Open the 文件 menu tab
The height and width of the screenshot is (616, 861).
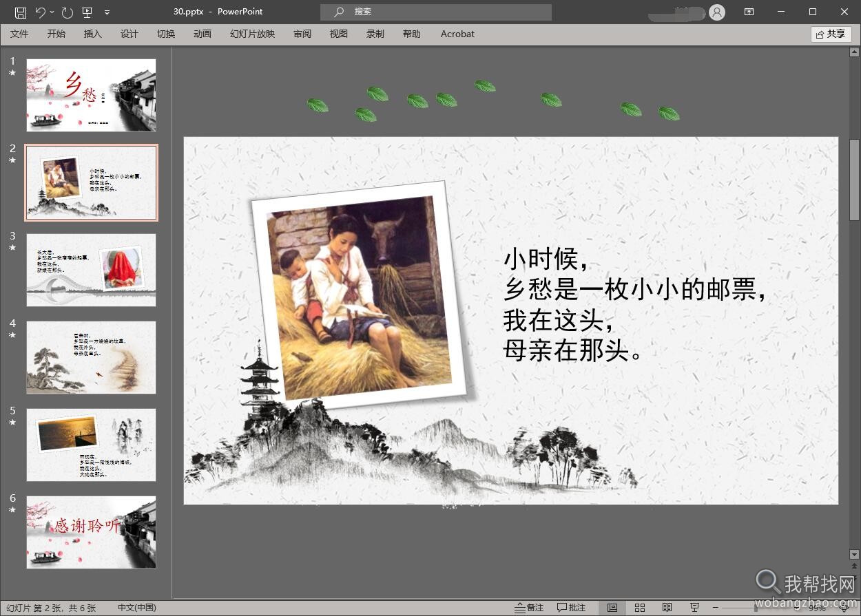[x=19, y=34]
